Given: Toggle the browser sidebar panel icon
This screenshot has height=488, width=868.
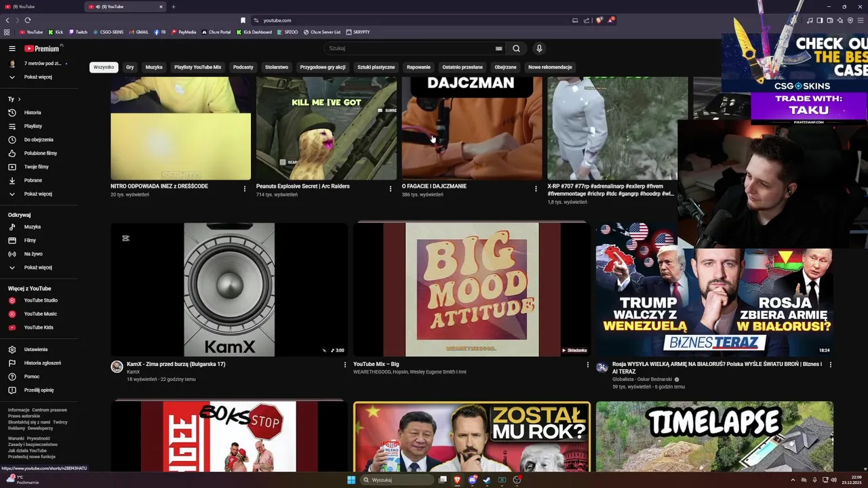Looking at the screenshot, I should coord(819,20).
